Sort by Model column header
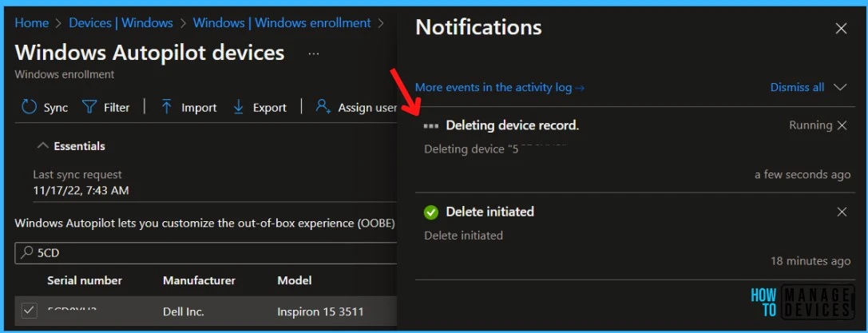 tap(294, 280)
